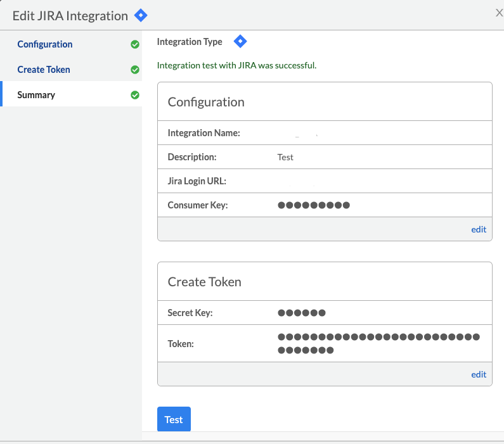
Task: Close the Edit JIRA Integration dialog
Action: pyautogui.click(x=499, y=13)
